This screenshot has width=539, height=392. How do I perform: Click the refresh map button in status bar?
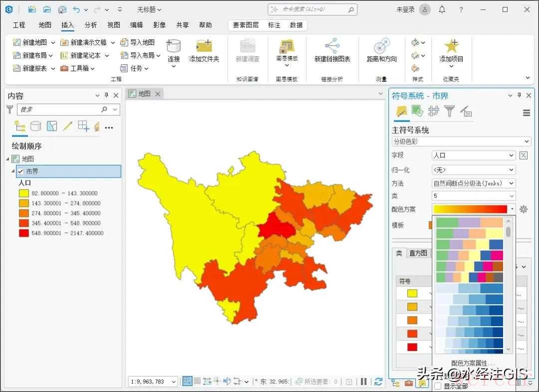click(378, 382)
